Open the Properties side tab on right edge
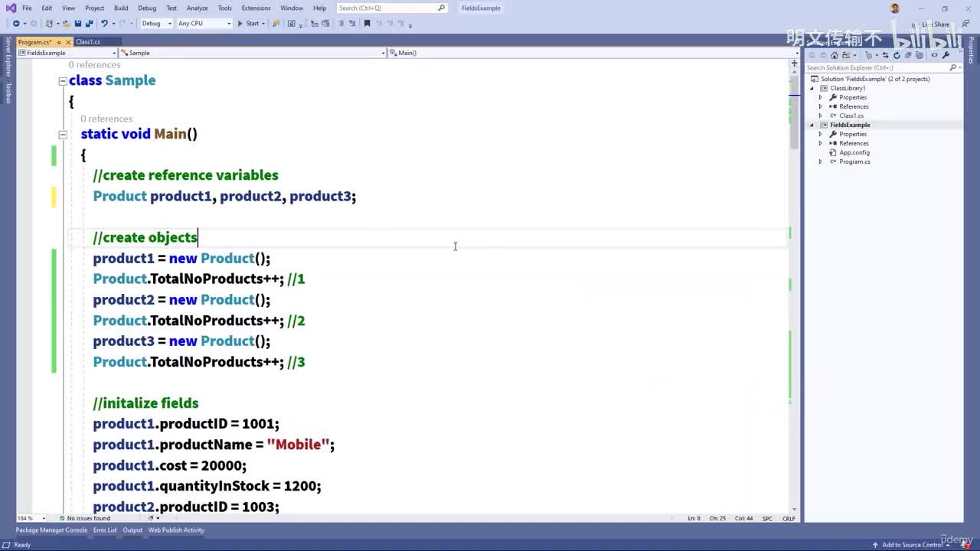This screenshot has width=980, height=551. click(x=972, y=51)
